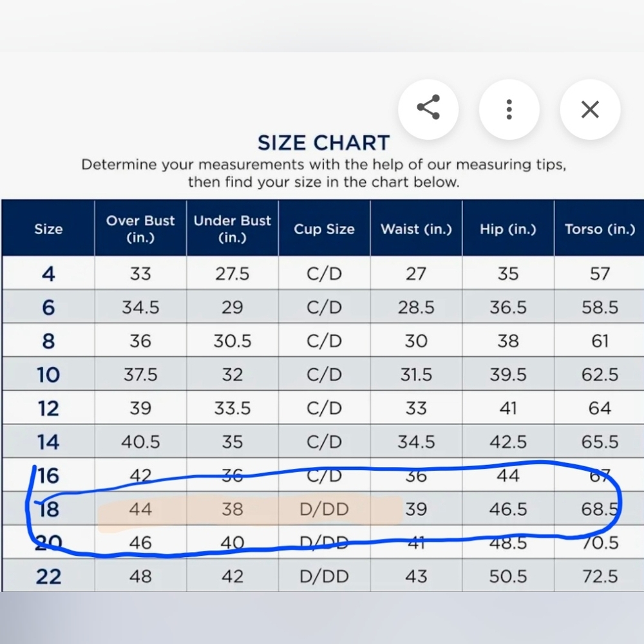Viewport: 644px width, 644px height.
Task: Select the Size column header
Action: coord(48,229)
